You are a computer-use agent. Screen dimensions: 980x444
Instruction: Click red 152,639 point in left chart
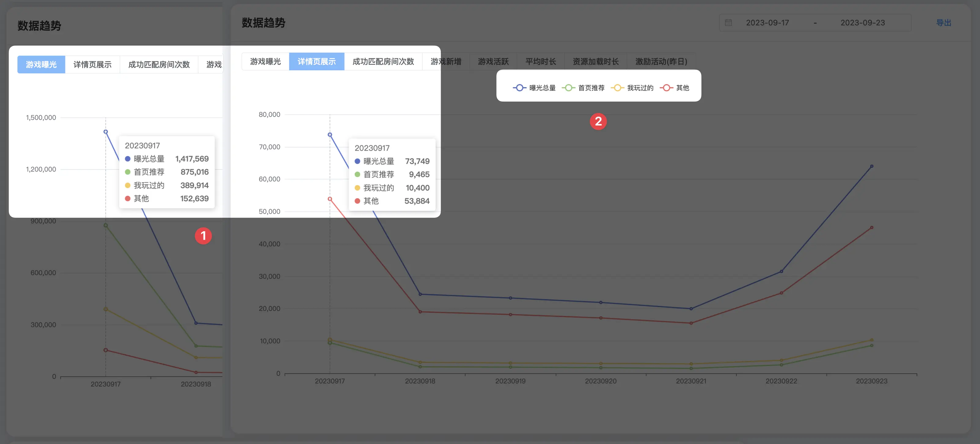coord(106,350)
